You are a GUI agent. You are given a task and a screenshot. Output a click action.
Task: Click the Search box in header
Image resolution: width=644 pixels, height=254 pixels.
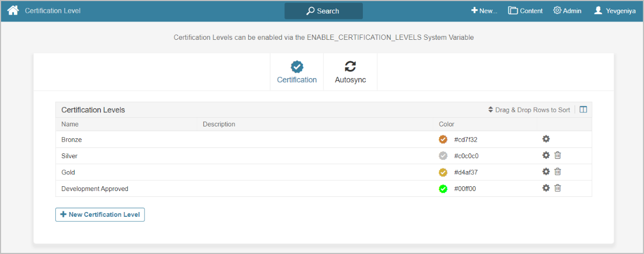(x=324, y=11)
